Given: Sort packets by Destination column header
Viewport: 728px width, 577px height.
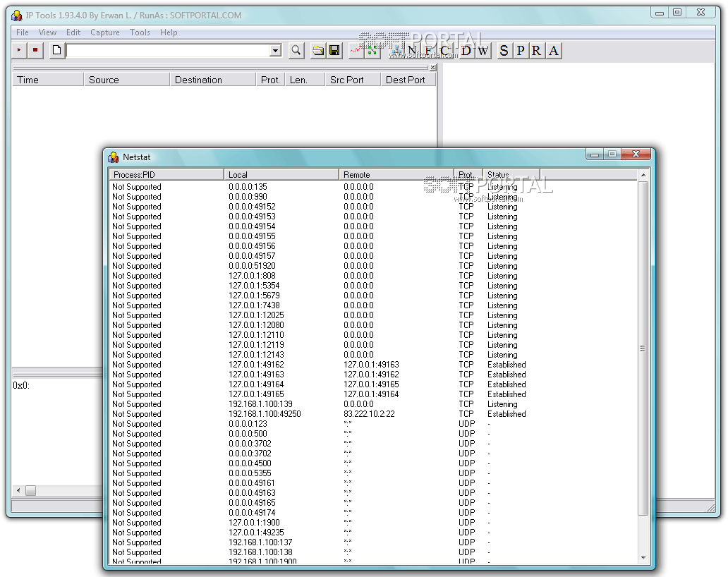Looking at the screenshot, I should point(212,80).
